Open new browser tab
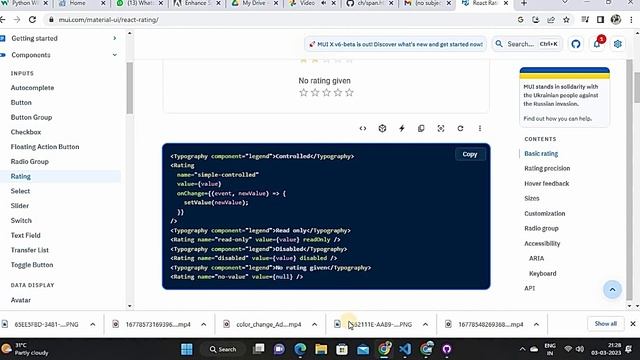 coord(524,3)
